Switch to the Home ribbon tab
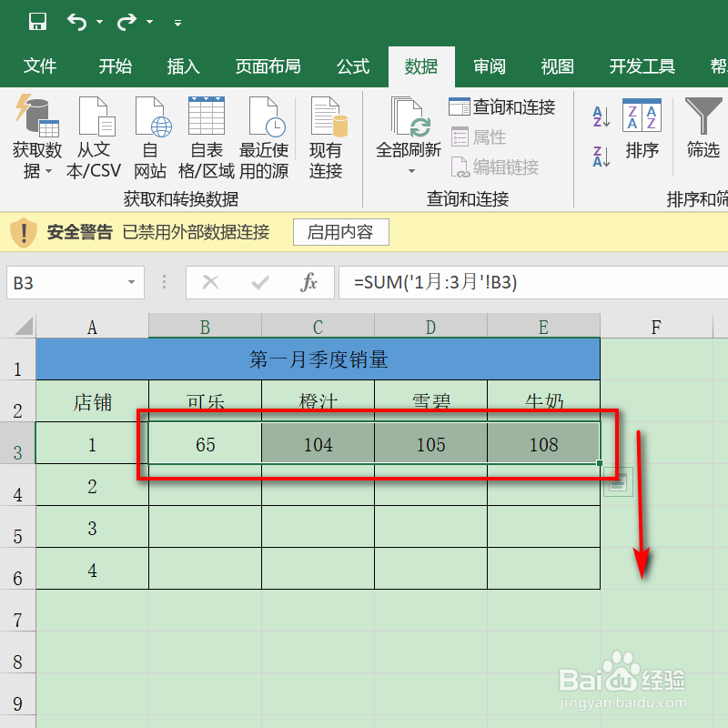The image size is (728, 728). coord(115,66)
